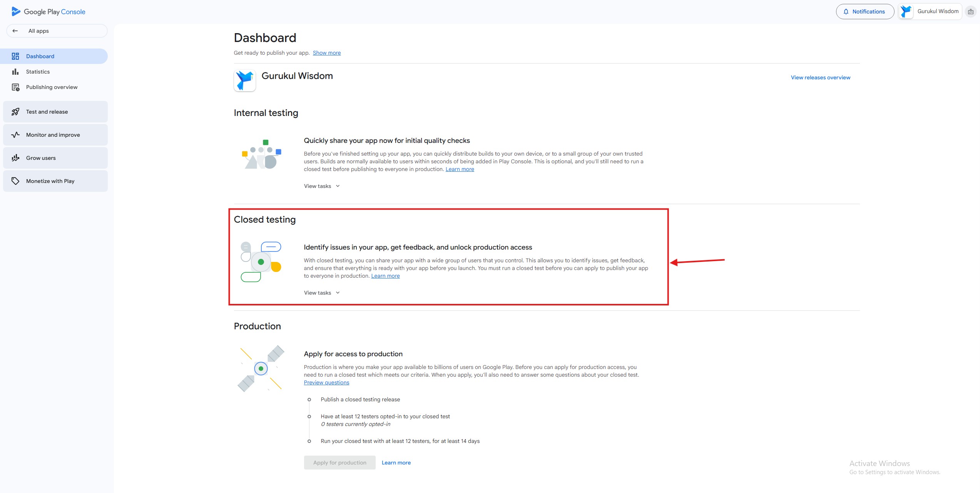Click the Test and release rocket icon

15,112
